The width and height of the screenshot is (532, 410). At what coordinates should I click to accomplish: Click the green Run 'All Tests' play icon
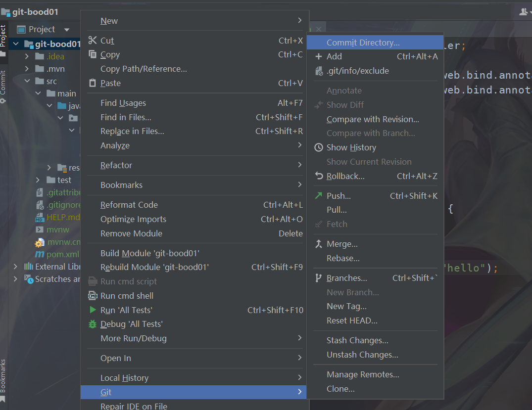point(92,310)
